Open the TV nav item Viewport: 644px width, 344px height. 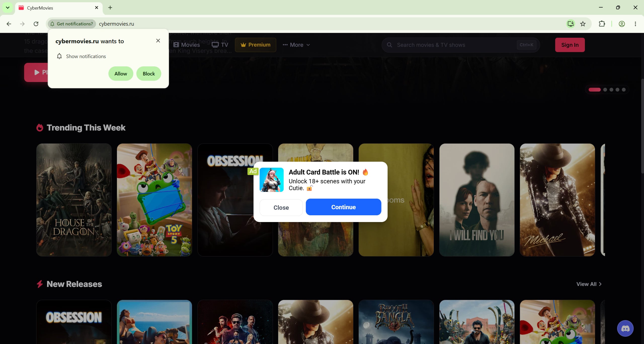220,45
